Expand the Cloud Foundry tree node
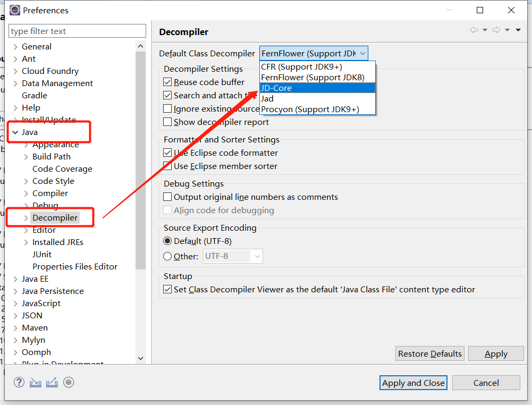 (15, 71)
